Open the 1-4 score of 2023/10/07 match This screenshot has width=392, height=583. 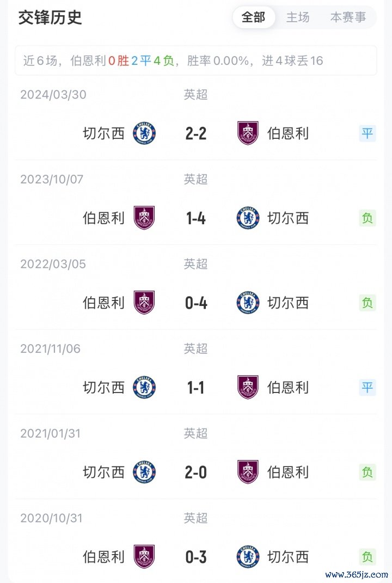point(196,218)
